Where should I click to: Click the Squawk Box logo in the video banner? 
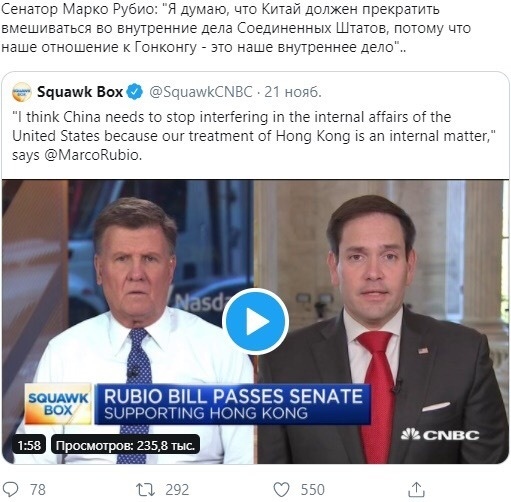point(59,404)
